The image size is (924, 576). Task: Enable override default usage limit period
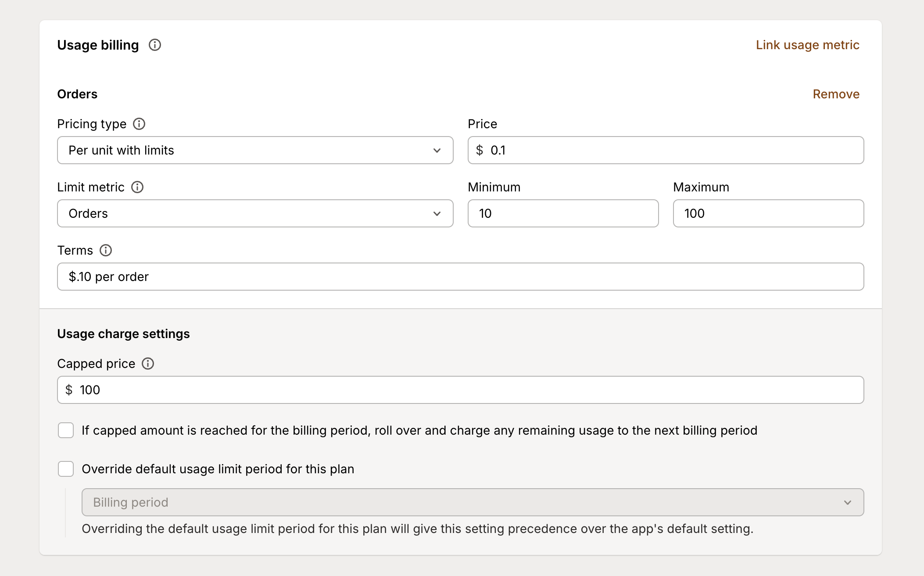coord(66,469)
